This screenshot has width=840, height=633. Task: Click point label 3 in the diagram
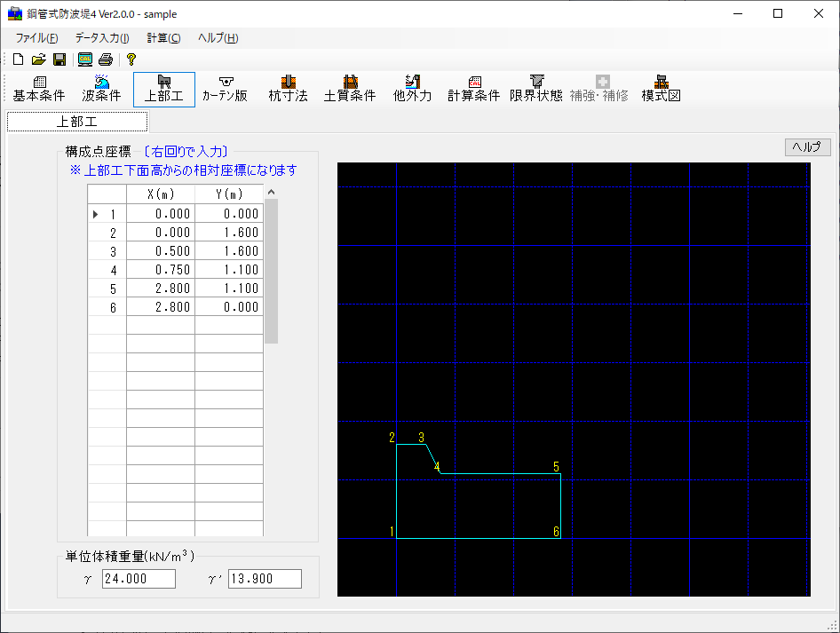tap(421, 438)
